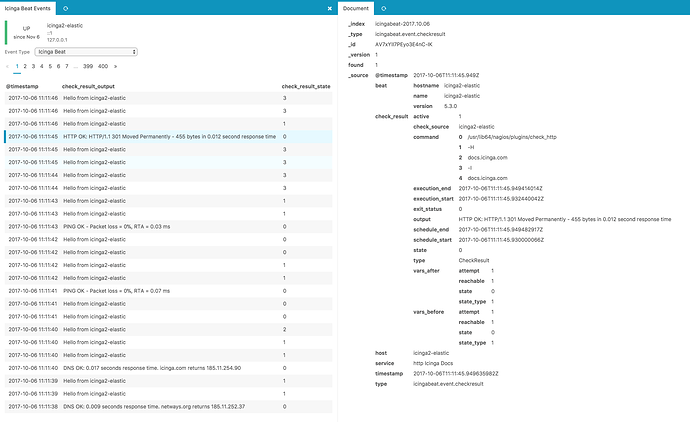Refresh the Icinga Beat Events tab
Viewport: 690px width, 422px height.
(x=66, y=8)
